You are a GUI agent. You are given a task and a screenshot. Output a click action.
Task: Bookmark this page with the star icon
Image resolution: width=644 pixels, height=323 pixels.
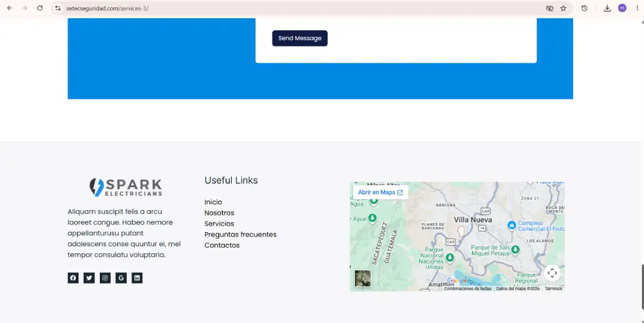[x=563, y=8]
